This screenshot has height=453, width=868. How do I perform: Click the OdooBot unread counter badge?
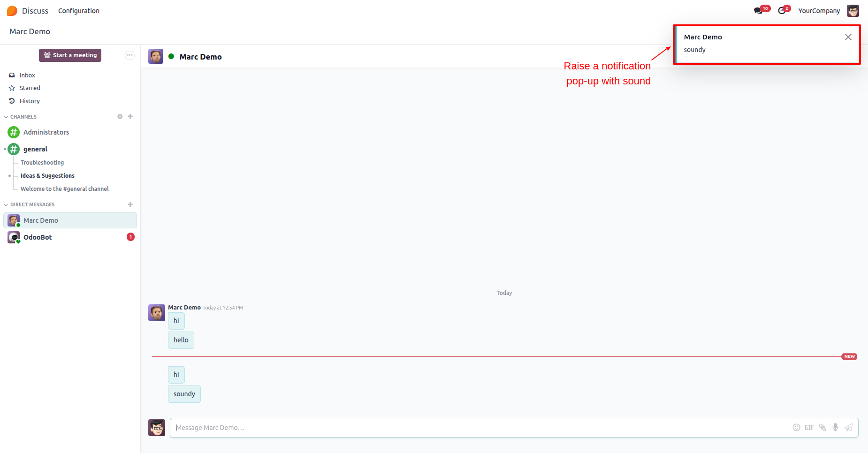coord(130,237)
